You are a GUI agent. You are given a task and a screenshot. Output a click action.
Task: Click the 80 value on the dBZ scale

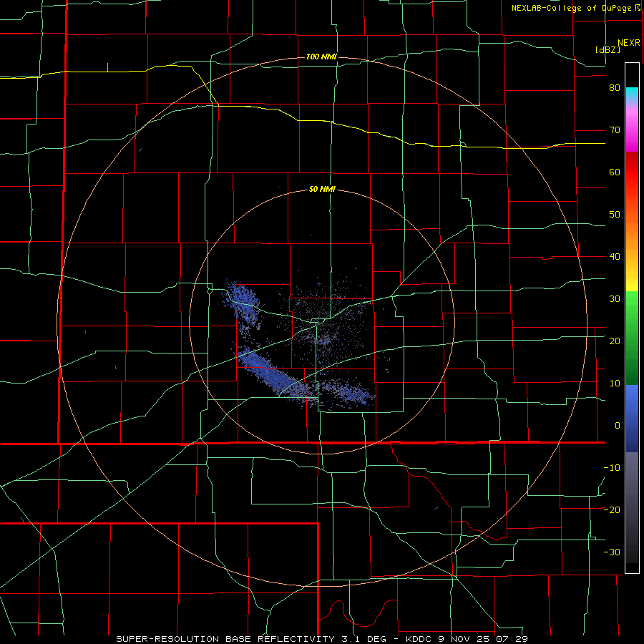[615, 88]
